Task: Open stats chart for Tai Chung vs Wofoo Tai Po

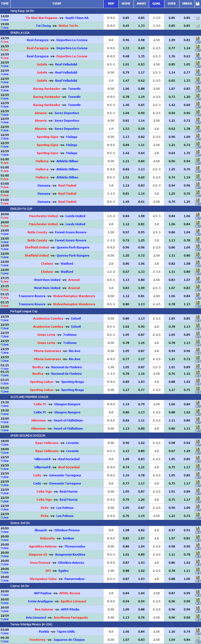Action: (x=197, y=26)
